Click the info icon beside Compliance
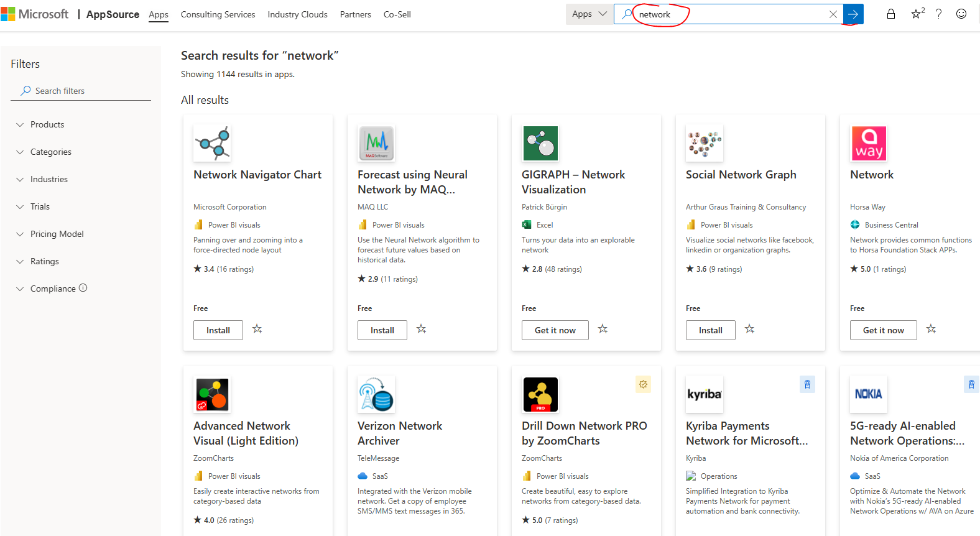 pos(83,288)
